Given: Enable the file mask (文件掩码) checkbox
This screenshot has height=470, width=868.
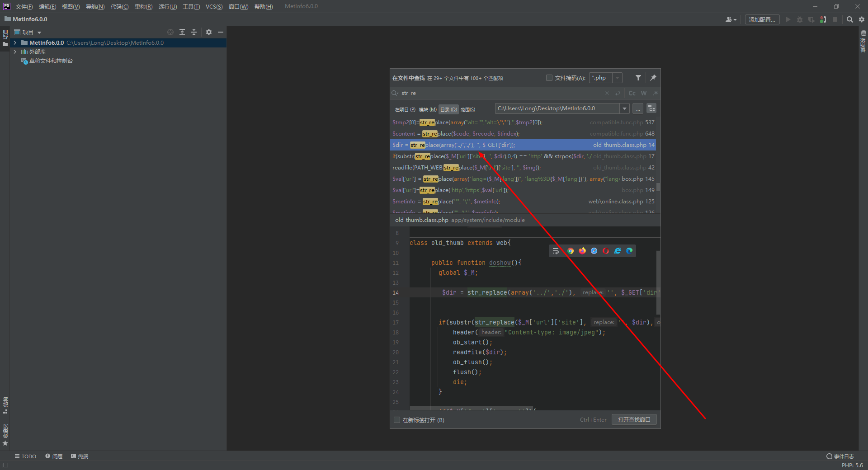Looking at the screenshot, I should (549, 78).
